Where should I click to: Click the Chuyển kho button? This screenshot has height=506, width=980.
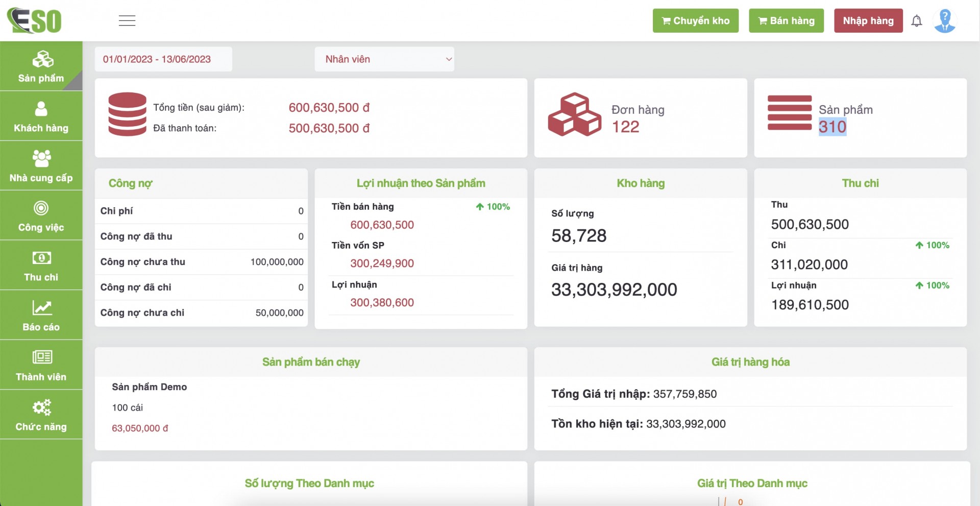click(x=695, y=21)
